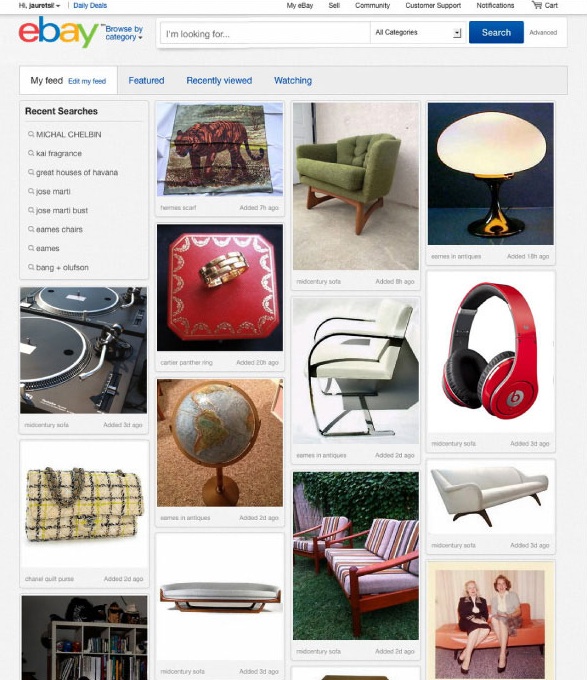Focus the I'm looking for search field

tap(265, 33)
